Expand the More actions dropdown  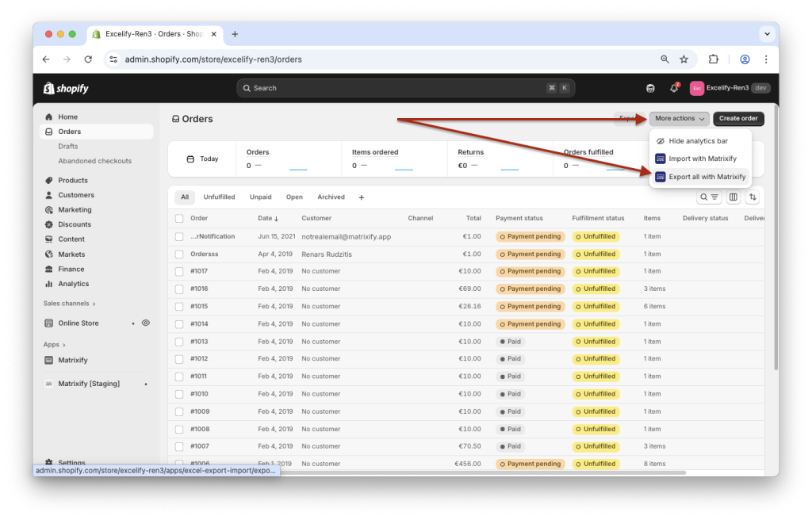click(678, 118)
